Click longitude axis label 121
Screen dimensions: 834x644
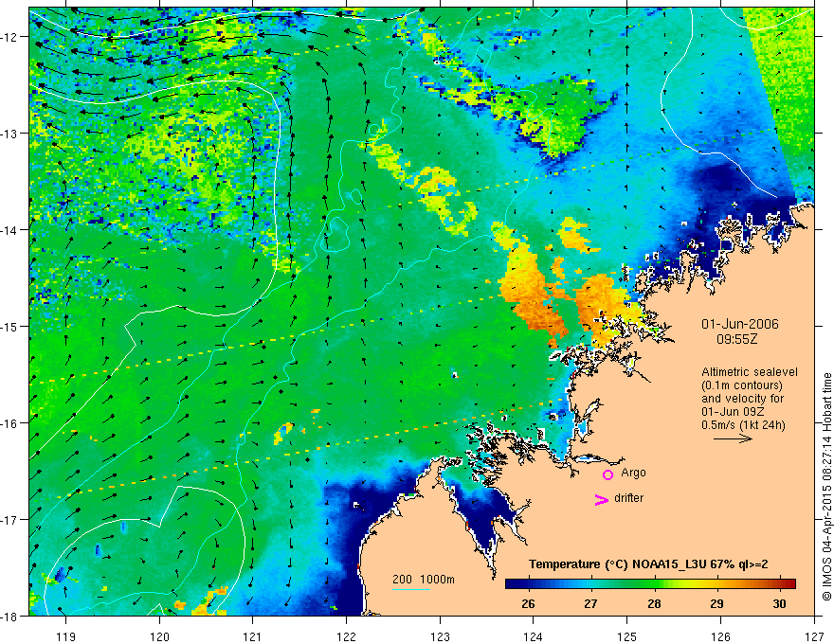click(x=253, y=636)
